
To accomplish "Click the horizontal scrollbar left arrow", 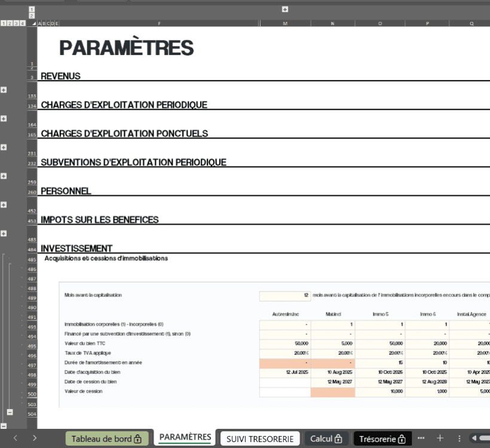I will 475,438.
